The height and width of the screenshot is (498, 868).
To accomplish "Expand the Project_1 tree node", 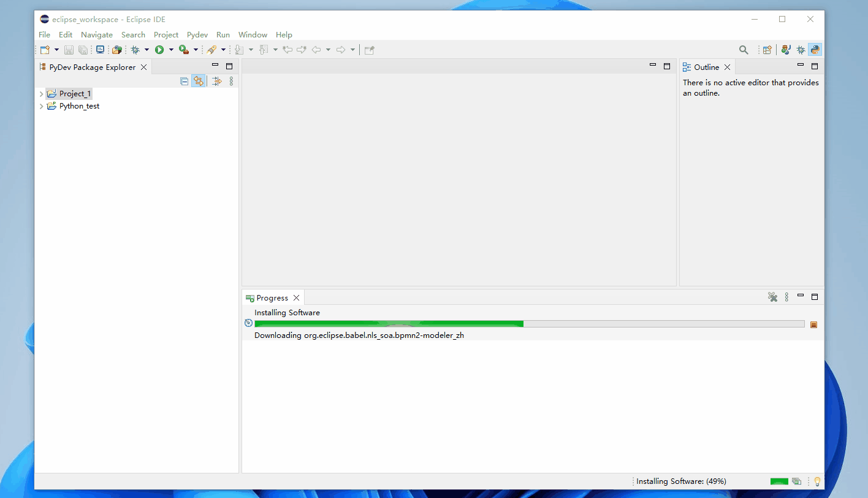I will 41,94.
